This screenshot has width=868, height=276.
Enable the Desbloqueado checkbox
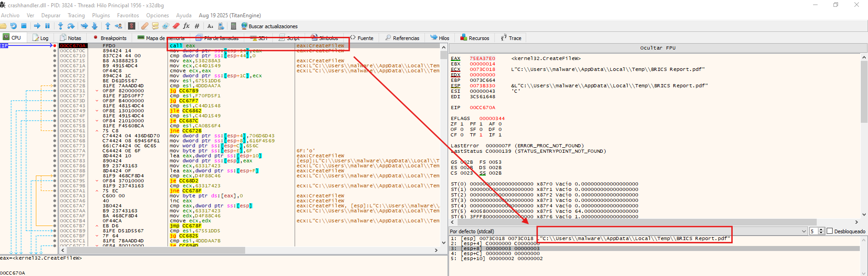[830, 231]
